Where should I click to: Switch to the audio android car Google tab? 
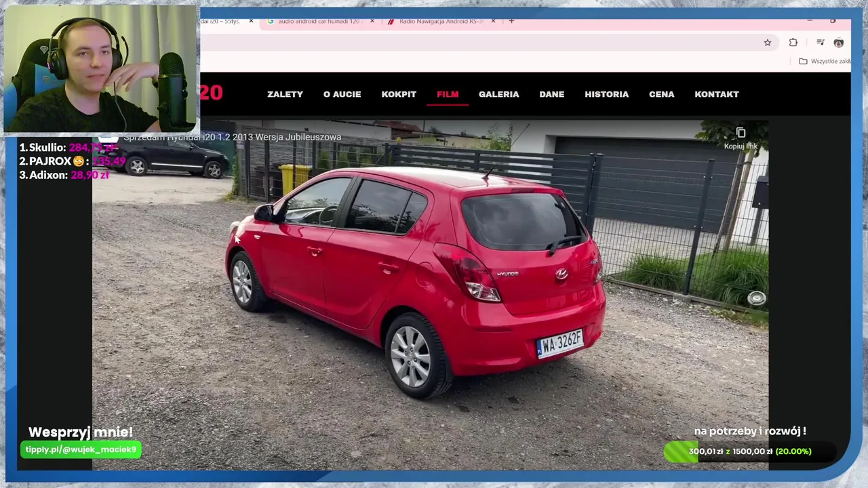pyautogui.click(x=319, y=21)
